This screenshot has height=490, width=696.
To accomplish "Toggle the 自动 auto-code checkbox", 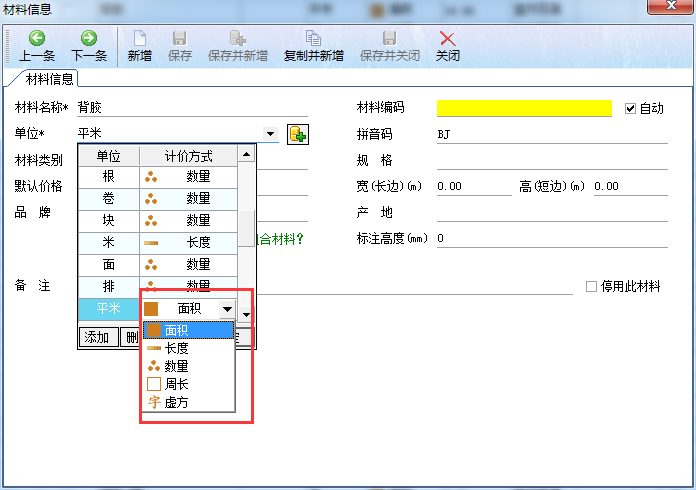I will click(x=630, y=108).
